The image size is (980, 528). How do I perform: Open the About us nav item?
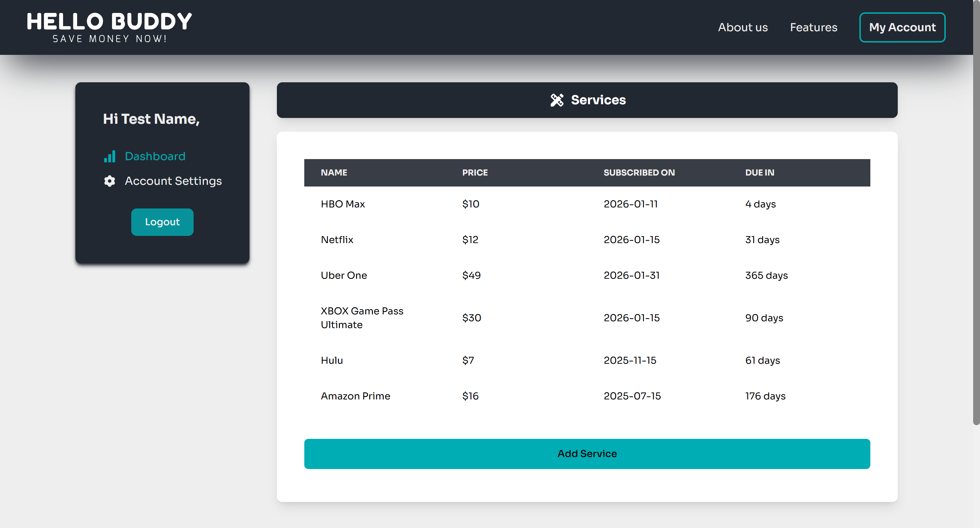[743, 27]
